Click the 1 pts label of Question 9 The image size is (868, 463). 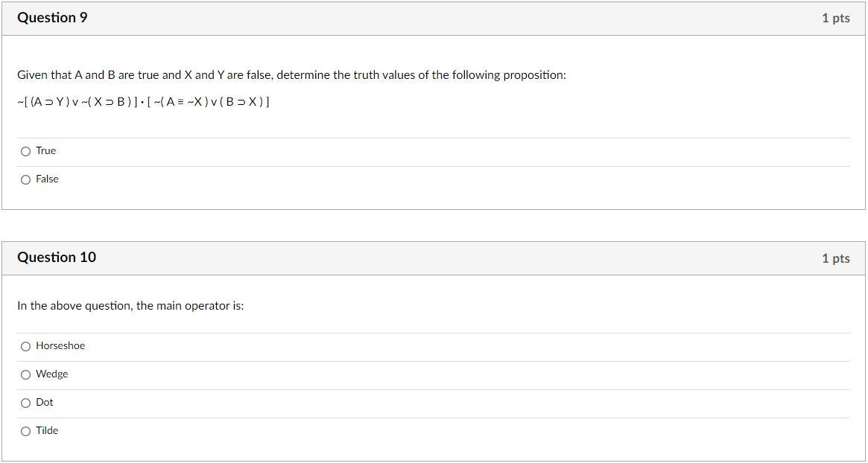click(836, 19)
